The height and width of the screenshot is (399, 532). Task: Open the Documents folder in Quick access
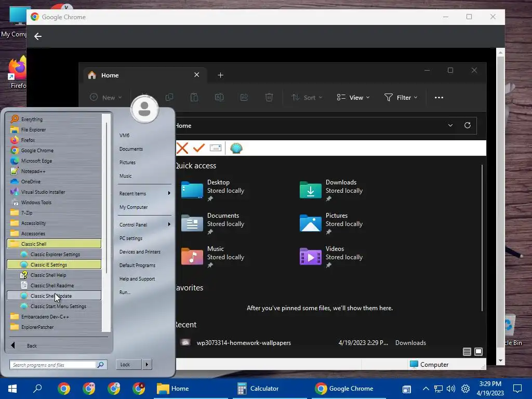(x=212, y=223)
